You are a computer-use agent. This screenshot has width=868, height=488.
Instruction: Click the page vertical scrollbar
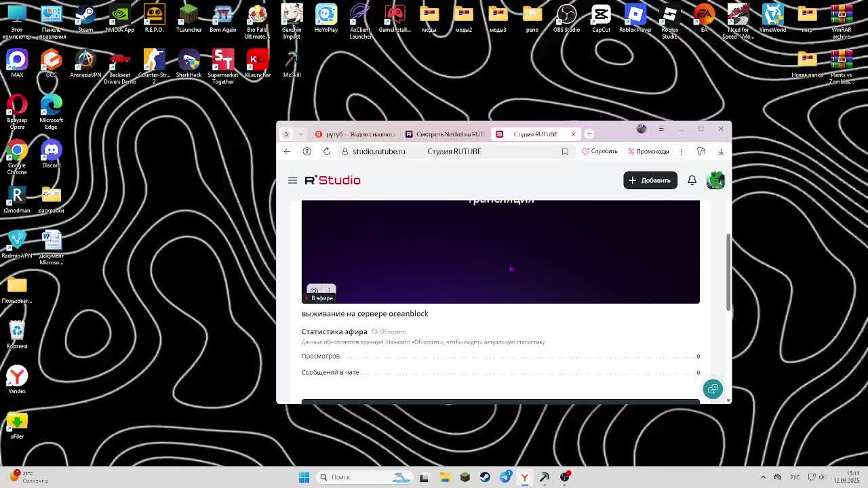coord(728,271)
